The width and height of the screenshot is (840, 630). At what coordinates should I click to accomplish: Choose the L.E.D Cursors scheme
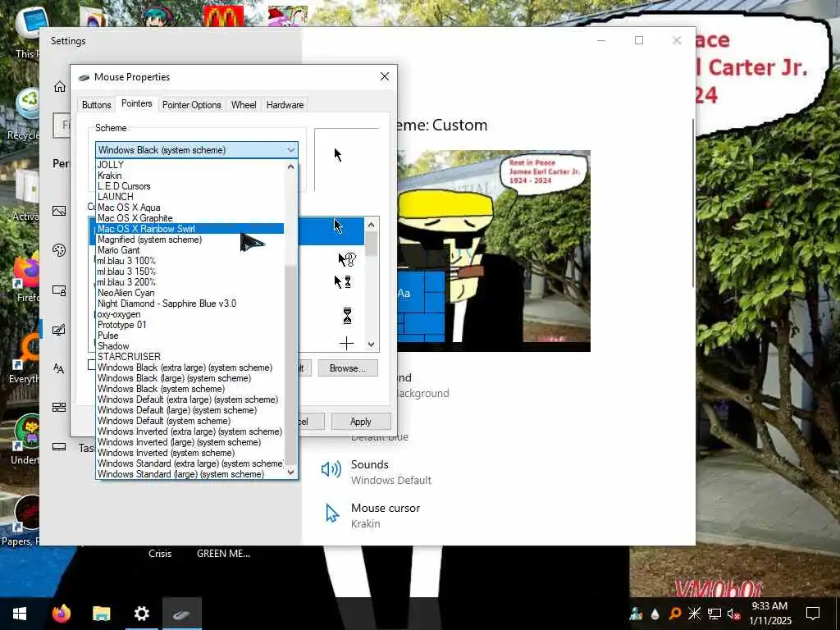pos(189,186)
